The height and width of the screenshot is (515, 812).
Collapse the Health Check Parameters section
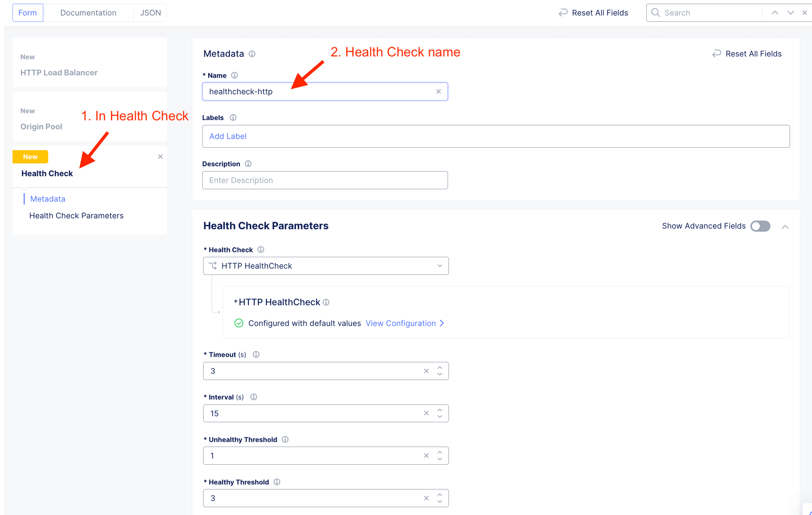tap(785, 227)
